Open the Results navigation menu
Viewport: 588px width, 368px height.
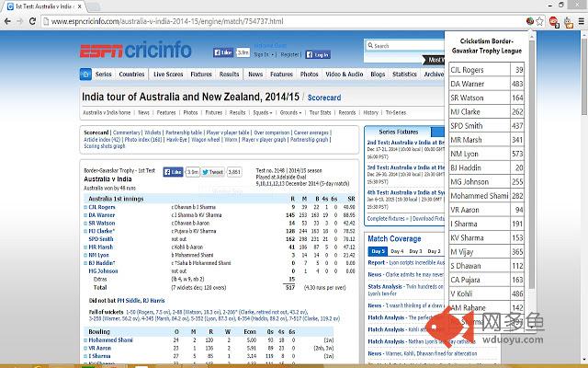229,75
